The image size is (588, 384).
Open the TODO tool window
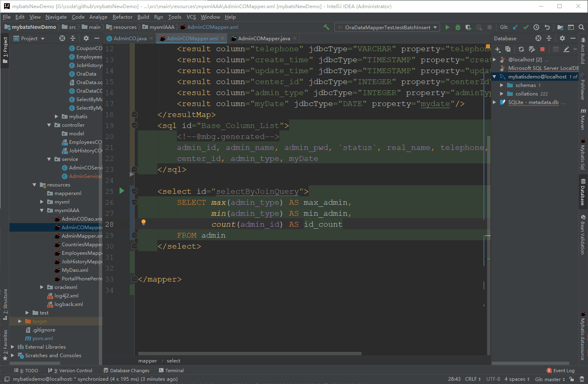pos(26,371)
